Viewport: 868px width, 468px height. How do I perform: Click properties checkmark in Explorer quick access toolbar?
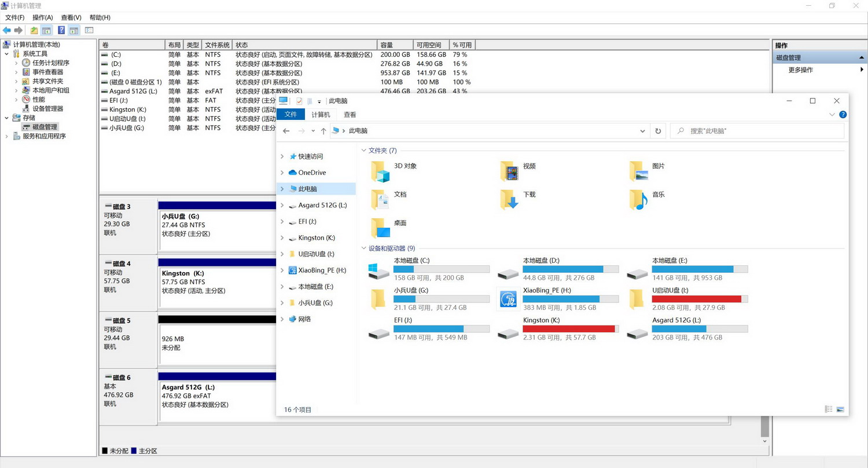(x=299, y=101)
